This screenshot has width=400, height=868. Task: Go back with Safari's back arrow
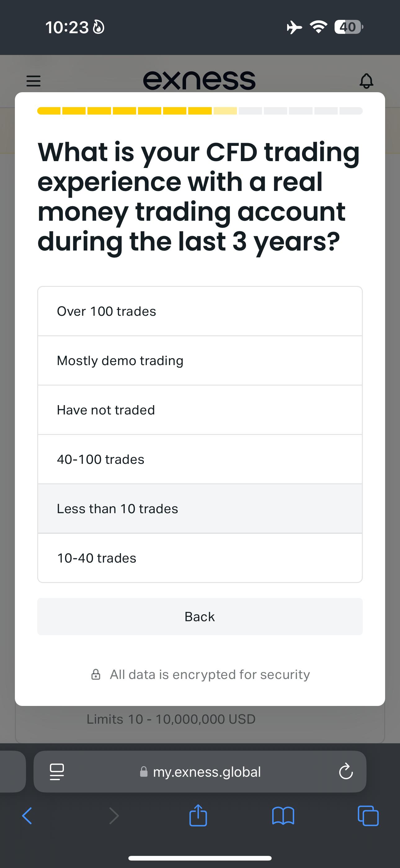coord(27,816)
